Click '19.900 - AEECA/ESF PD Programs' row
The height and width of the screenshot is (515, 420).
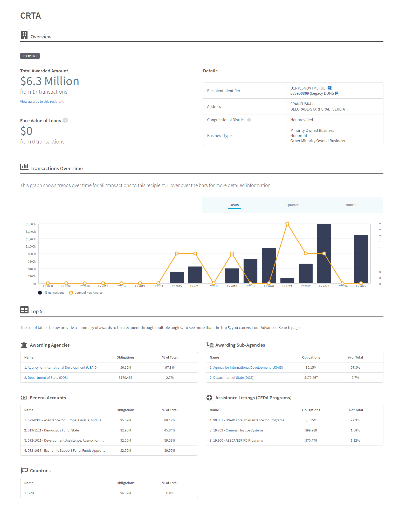click(294, 441)
